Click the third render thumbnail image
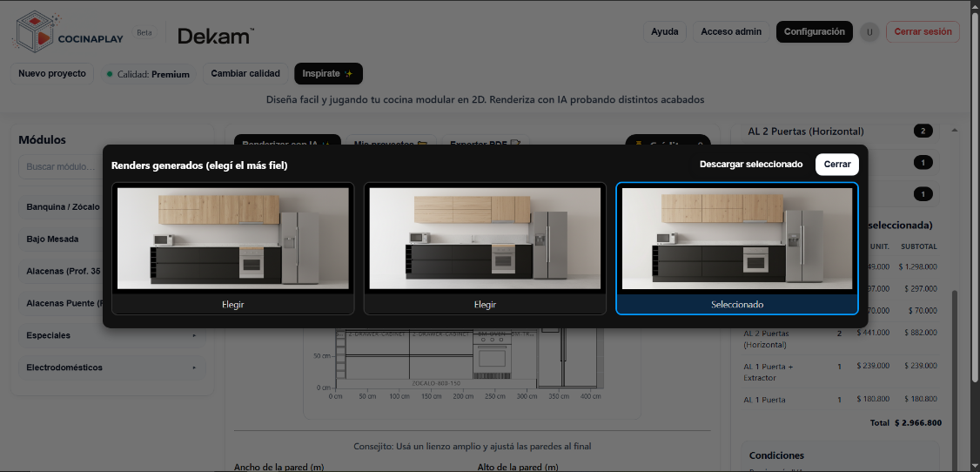The height and width of the screenshot is (472, 980). coord(736,239)
